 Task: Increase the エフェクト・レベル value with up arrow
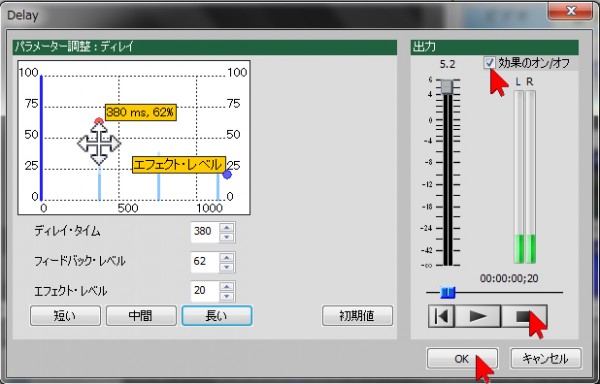pyautogui.click(x=227, y=287)
